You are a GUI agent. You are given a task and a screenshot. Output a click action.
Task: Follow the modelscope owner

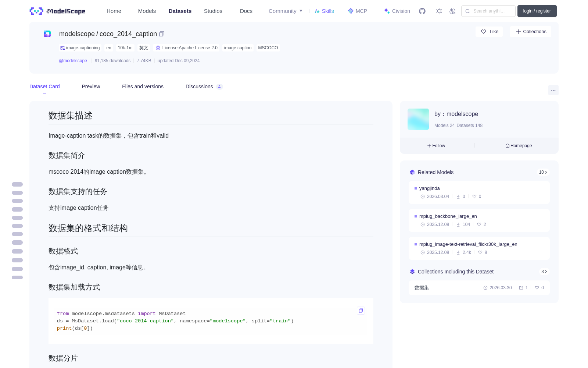(436, 146)
